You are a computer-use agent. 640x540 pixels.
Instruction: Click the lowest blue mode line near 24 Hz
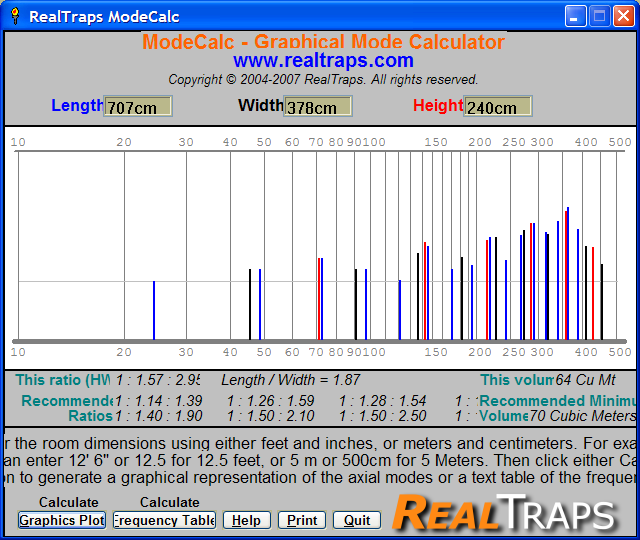[154, 310]
